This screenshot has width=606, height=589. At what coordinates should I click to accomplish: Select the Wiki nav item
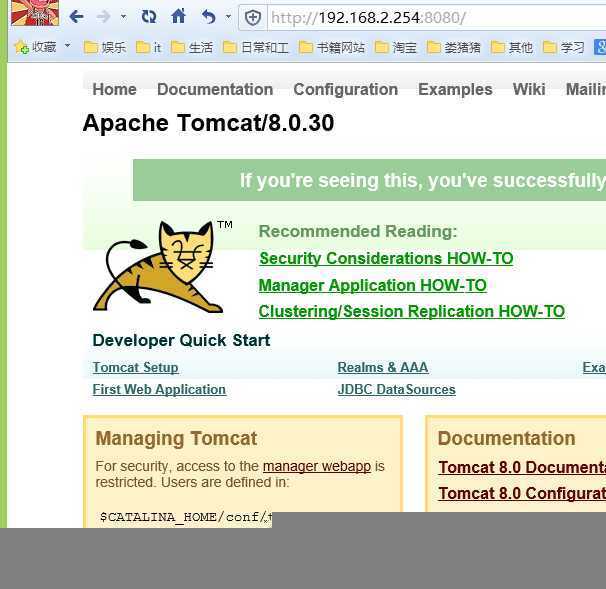(529, 89)
